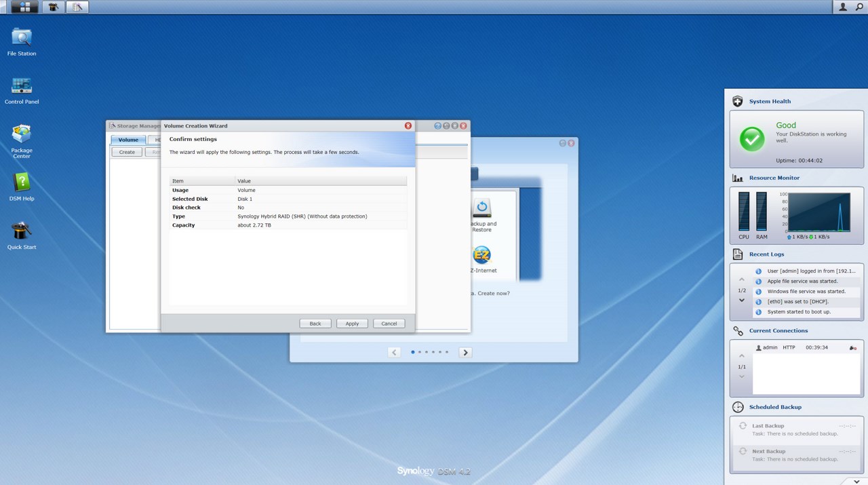868x485 pixels.
Task: Click log 'Windows file service was started.'
Action: (x=806, y=291)
